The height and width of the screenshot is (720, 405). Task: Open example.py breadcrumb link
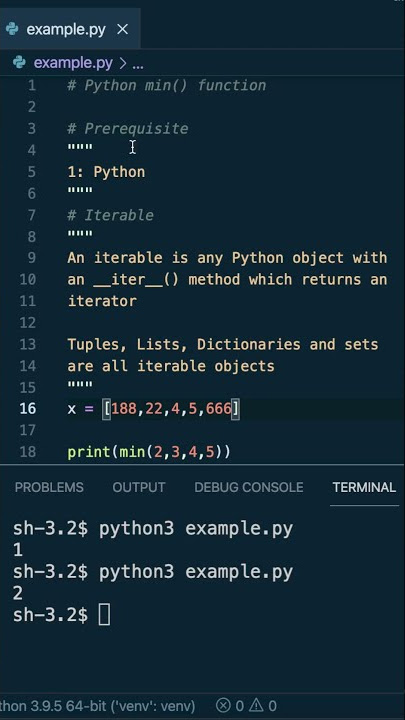pos(73,63)
